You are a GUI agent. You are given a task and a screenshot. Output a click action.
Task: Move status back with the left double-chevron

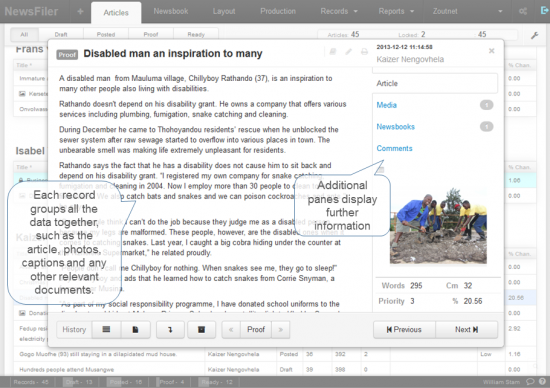pyautogui.click(x=231, y=329)
